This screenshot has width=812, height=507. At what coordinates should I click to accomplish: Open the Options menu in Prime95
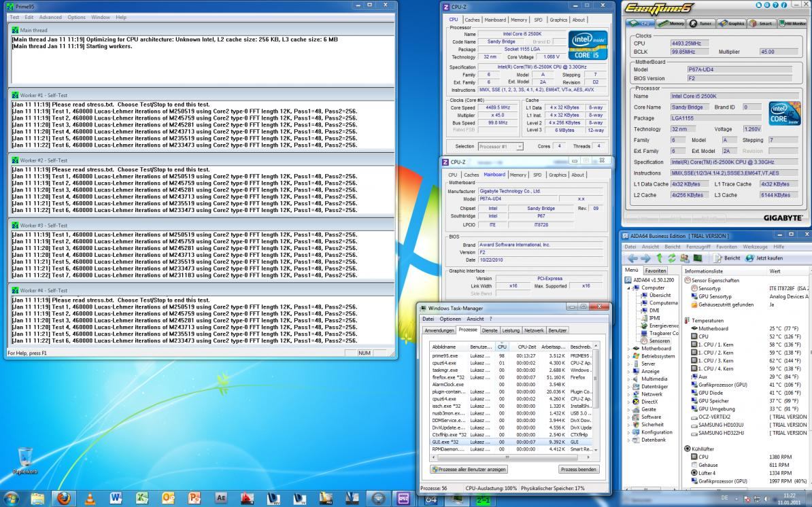76,17
